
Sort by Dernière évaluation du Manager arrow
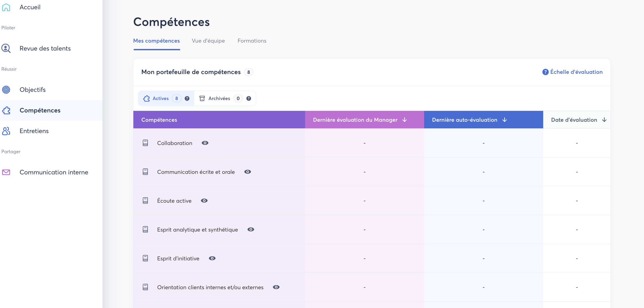(x=405, y=120)
